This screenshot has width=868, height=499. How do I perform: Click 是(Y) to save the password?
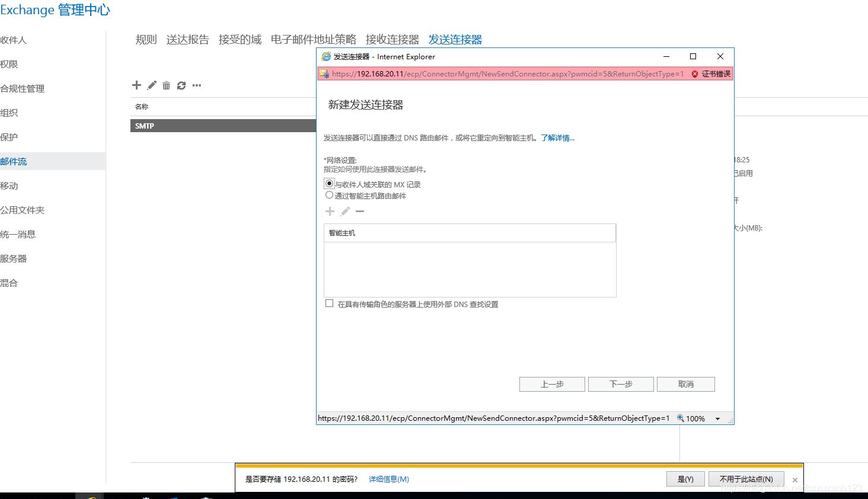(685, 479)
